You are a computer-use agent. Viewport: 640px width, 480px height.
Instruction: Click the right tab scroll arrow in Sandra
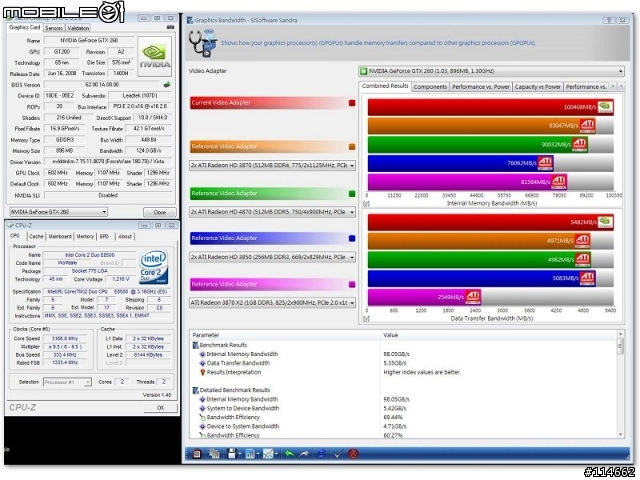point(621,86)
